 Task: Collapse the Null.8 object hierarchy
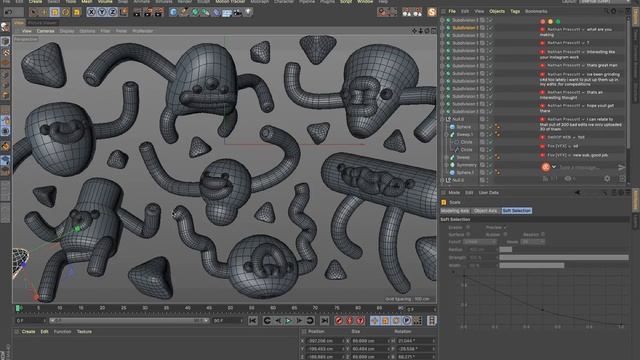[x=442, y=119]
